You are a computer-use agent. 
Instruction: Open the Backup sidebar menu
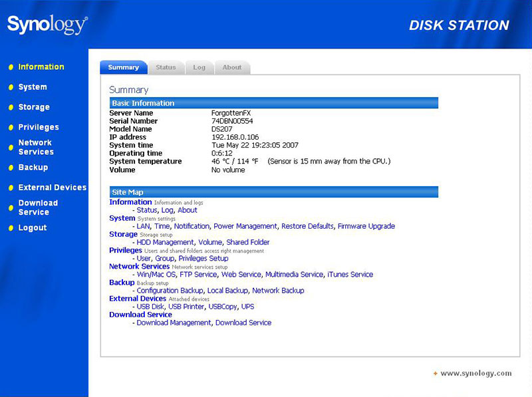click(33, 168)
